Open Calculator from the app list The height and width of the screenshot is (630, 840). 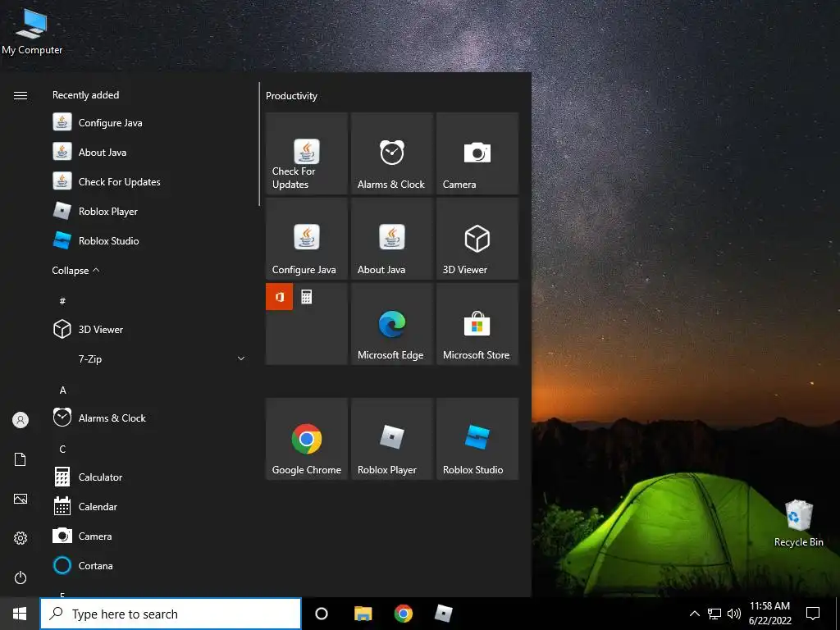point(150,477)
